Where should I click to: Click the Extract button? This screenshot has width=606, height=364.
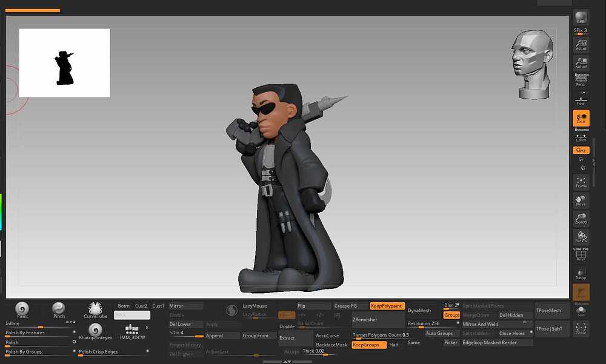click(x=295, y=338)
